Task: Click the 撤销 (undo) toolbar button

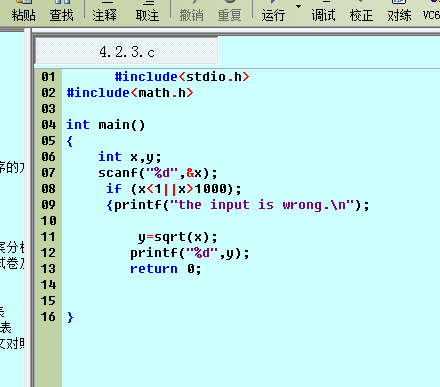Action: [x=191, y=11]
